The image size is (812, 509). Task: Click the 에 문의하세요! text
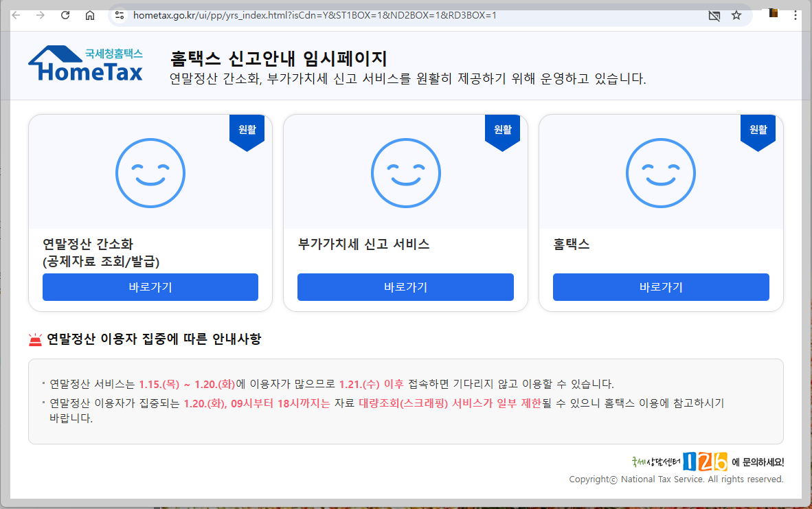(758, 462)
